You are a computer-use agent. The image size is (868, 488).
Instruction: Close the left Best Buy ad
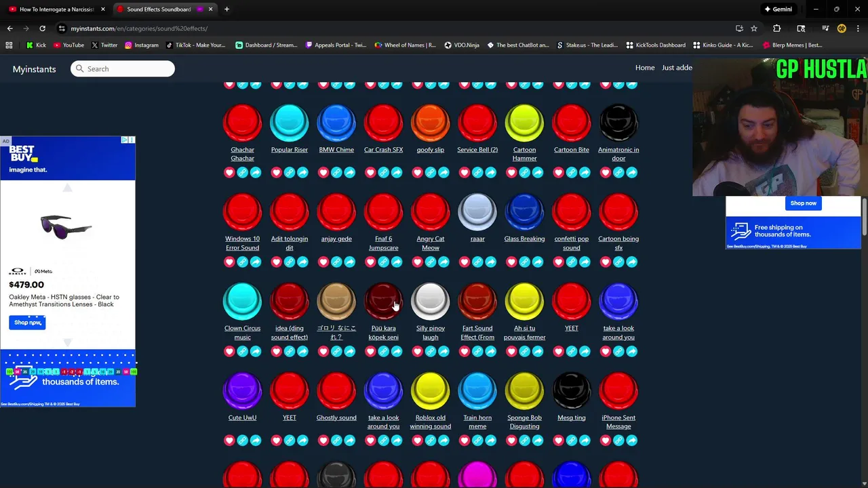[x=132, y=140]
